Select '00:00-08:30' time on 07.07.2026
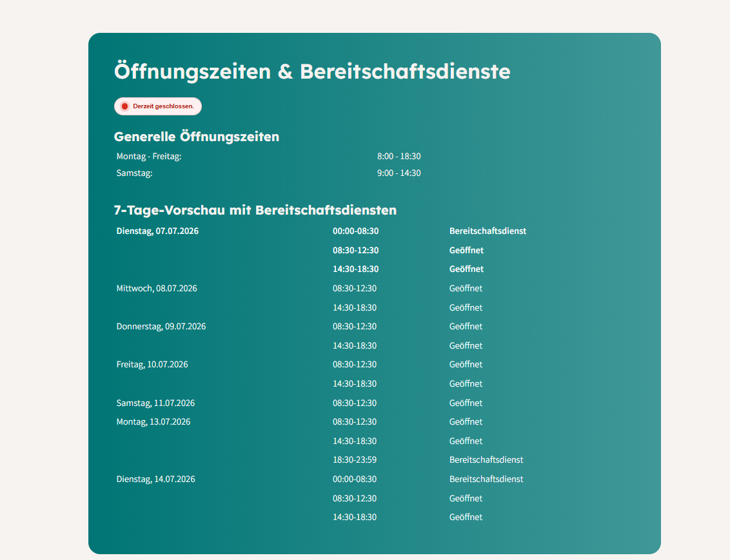Screen dimensions: 730x560 pos(356,231)
